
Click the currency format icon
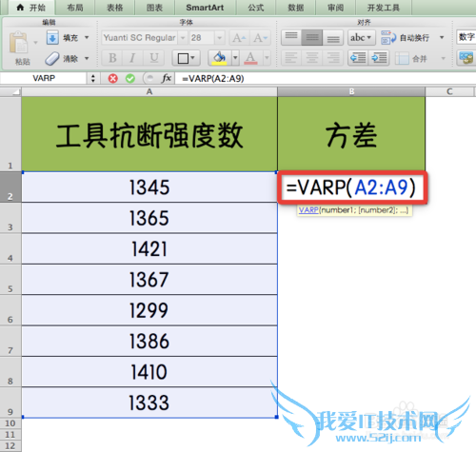(x=466, y=58)
